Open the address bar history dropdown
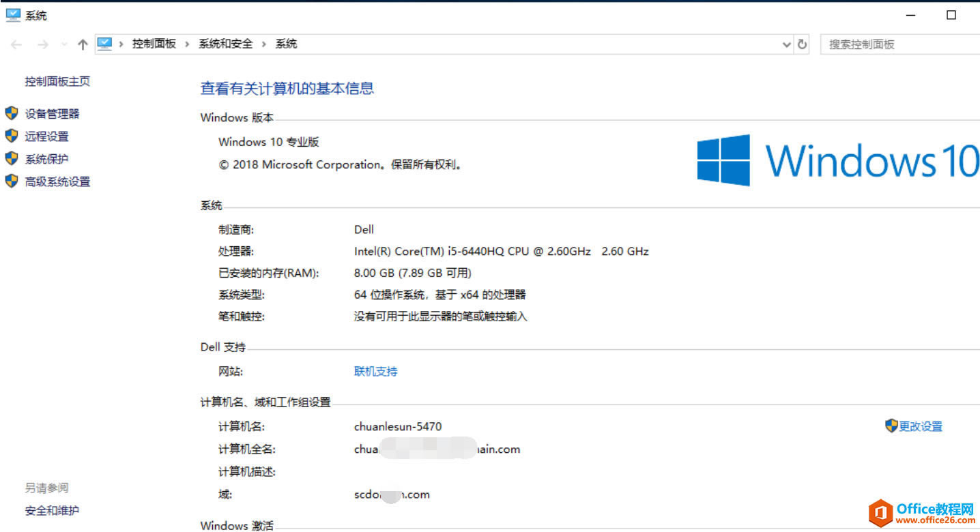This screenshot has height=532, width=980. click(x=786, y=44)
